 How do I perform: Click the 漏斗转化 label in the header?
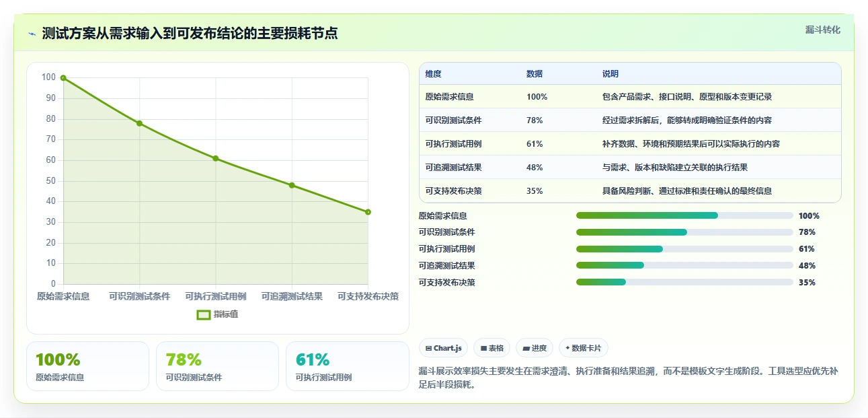click(x=822, y=30)
